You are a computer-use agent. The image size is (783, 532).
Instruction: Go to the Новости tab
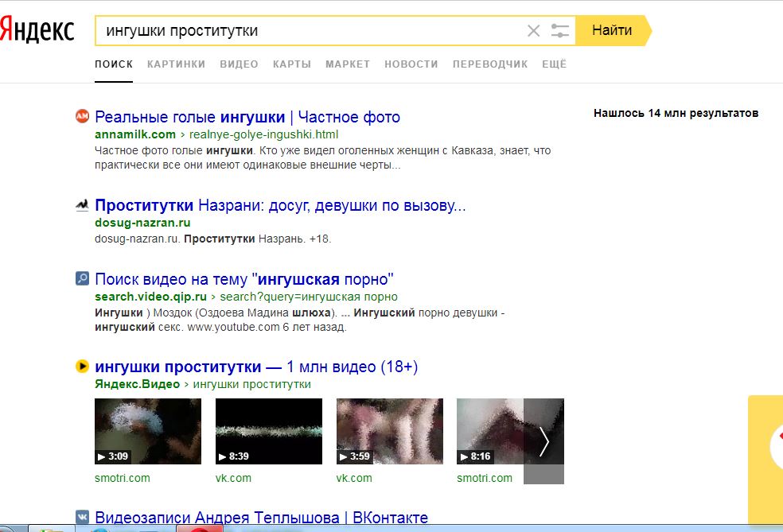point(411,64)
